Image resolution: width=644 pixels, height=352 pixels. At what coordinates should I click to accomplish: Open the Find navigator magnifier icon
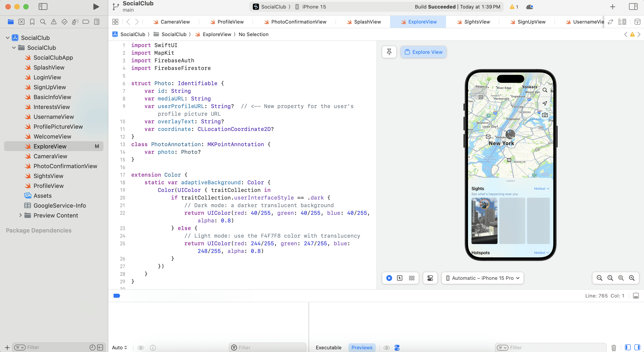coord(43,22)
